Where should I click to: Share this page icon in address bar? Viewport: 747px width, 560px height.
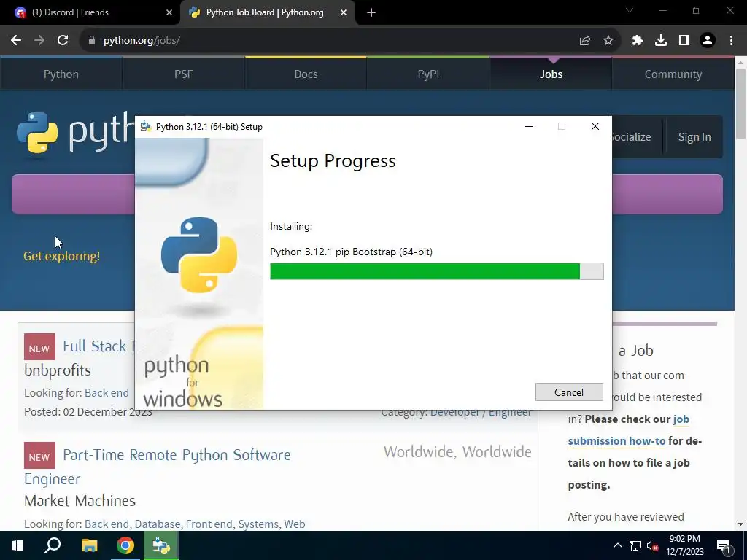coord(585,41)
